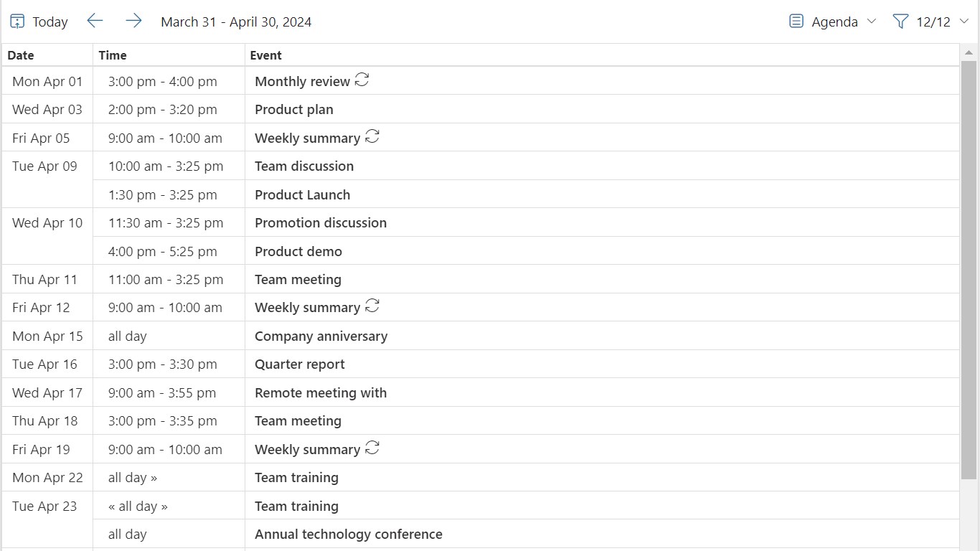Go to next period with right arrow

[133, 21]
